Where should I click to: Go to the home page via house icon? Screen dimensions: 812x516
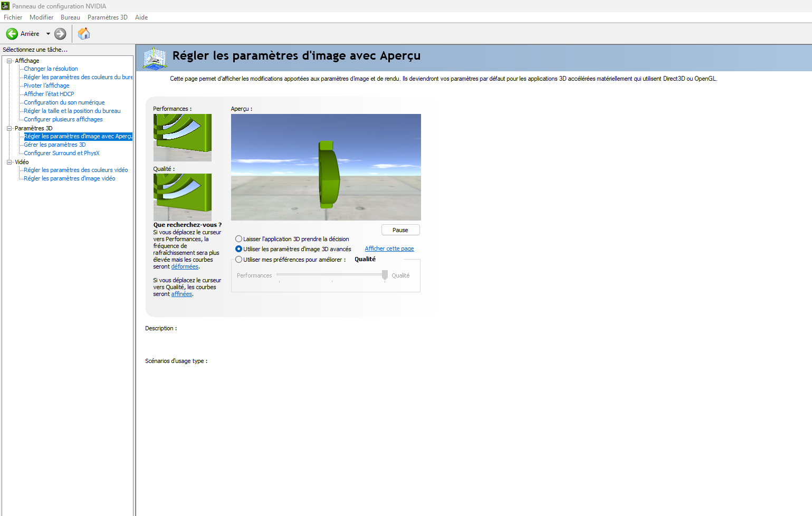tap(84, 34)
